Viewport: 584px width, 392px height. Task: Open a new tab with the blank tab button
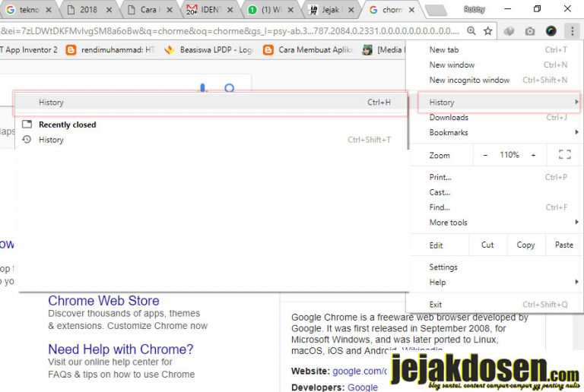[x=436, y=11]
